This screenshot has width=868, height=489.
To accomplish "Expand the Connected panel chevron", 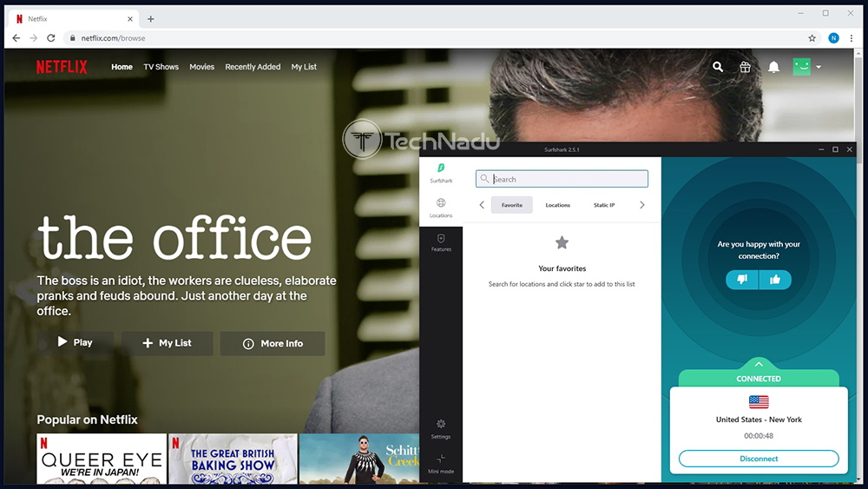I will point(759,365).
